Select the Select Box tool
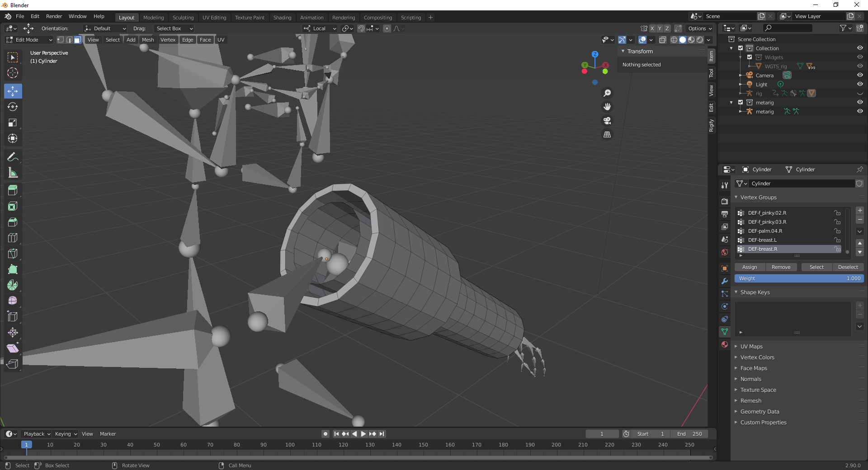 pos(13,57)
